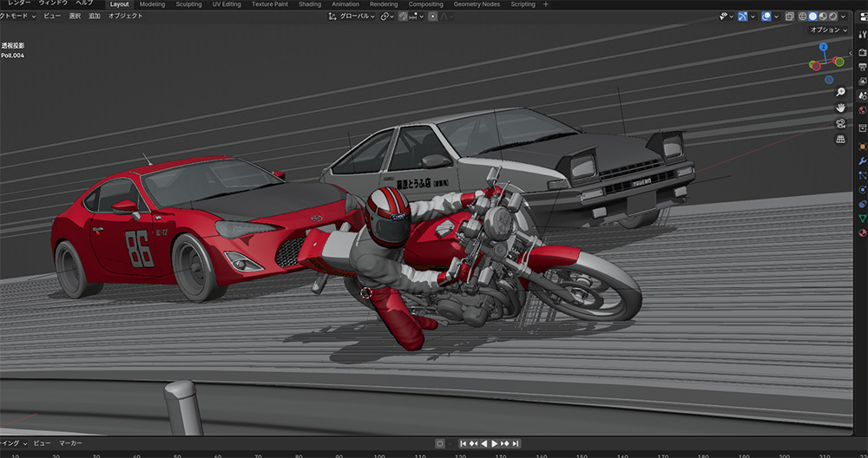
Task: Select the pan view hand icon
Action: pyautogui.click(x=840, y=108)
